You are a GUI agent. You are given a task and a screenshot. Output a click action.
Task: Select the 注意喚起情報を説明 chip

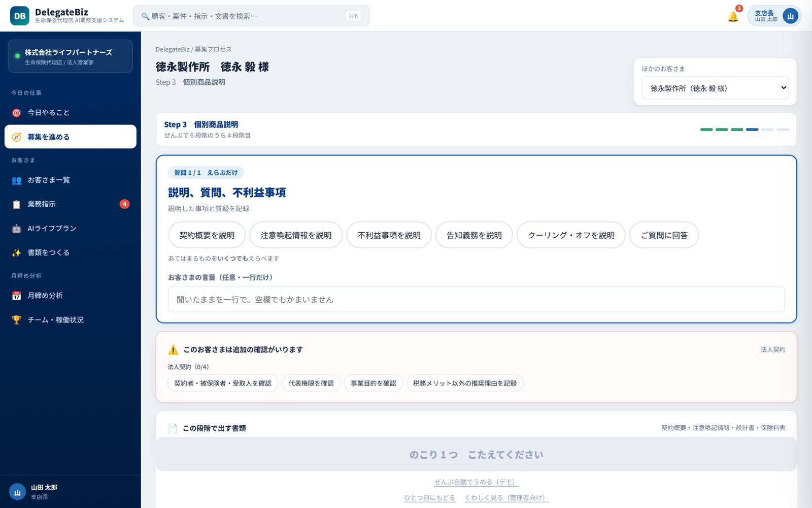[296, 235]
